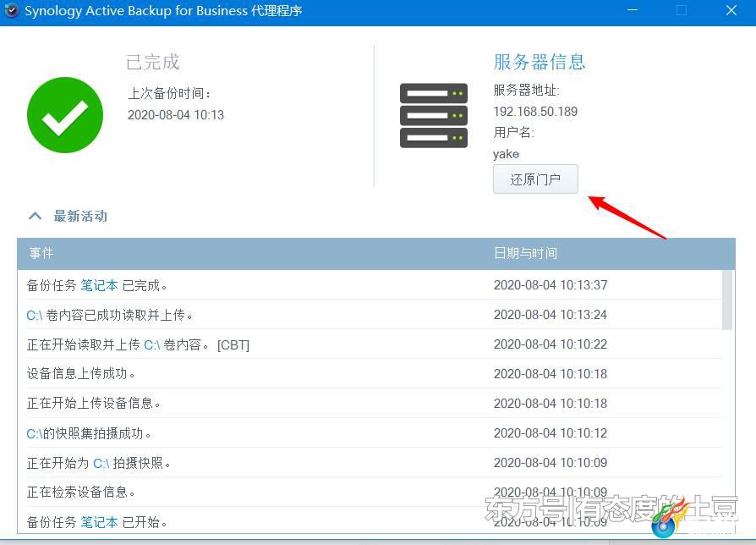Click the server rack icon
This screenshot has height=545, width=756.
tap(434, 115)
